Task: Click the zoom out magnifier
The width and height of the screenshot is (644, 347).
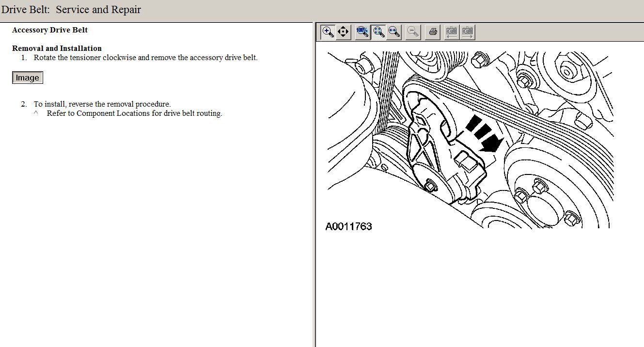Action: [x=413, y=32]
